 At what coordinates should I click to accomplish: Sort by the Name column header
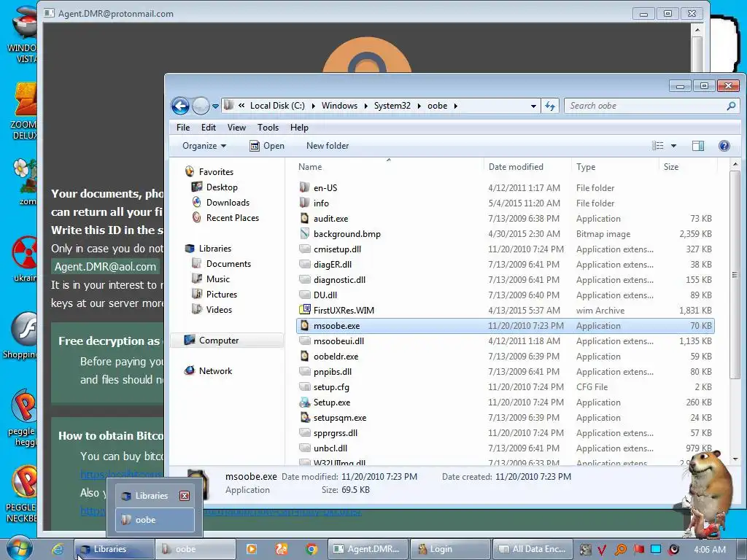388,167
